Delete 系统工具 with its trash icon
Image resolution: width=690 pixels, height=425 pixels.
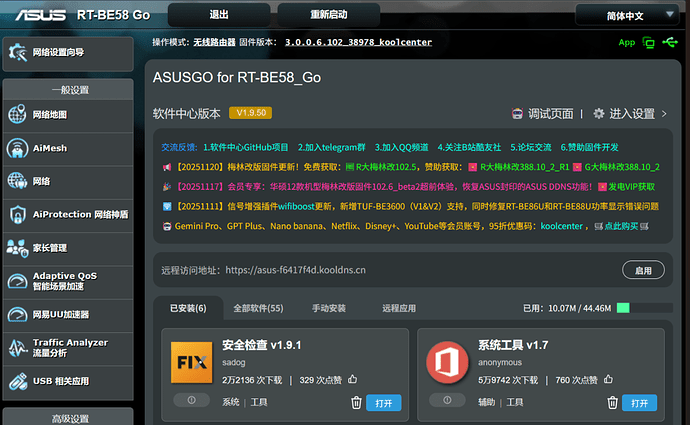612,403
